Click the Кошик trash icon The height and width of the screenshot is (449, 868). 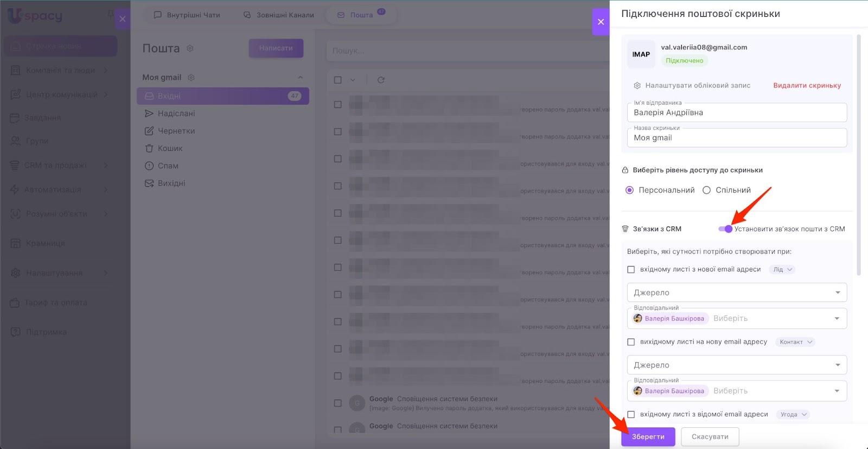pyautogui.click(x=149, y=148)
